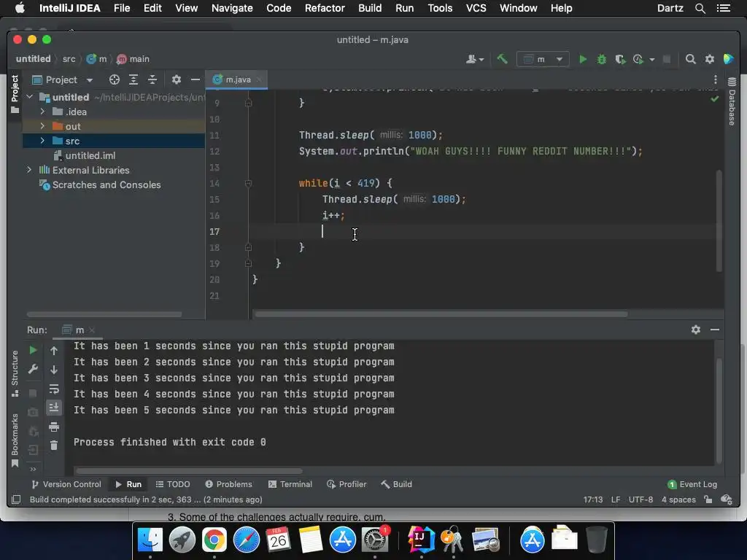Collapse the untitled project root
747x560 pixels.
tap(29, 97)
